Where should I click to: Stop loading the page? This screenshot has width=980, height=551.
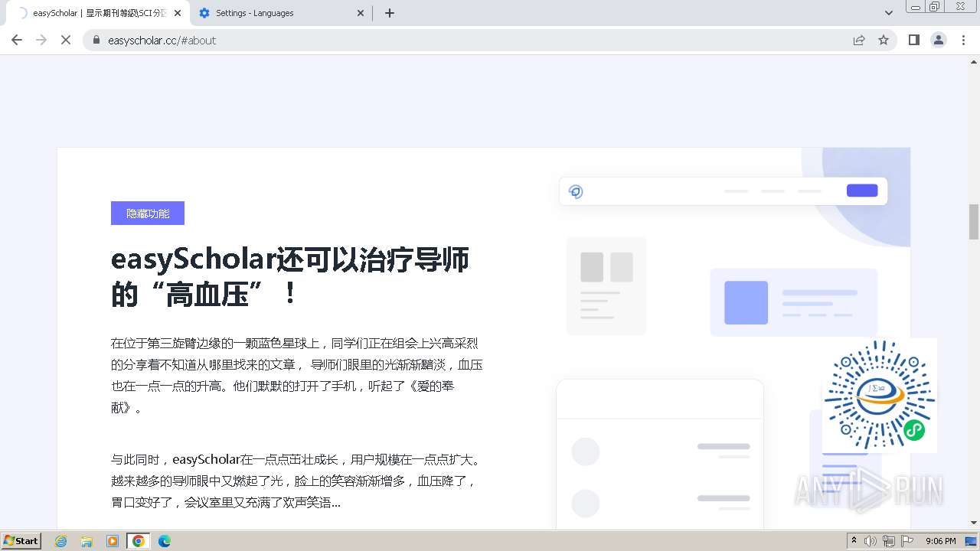tap(66, 40)
